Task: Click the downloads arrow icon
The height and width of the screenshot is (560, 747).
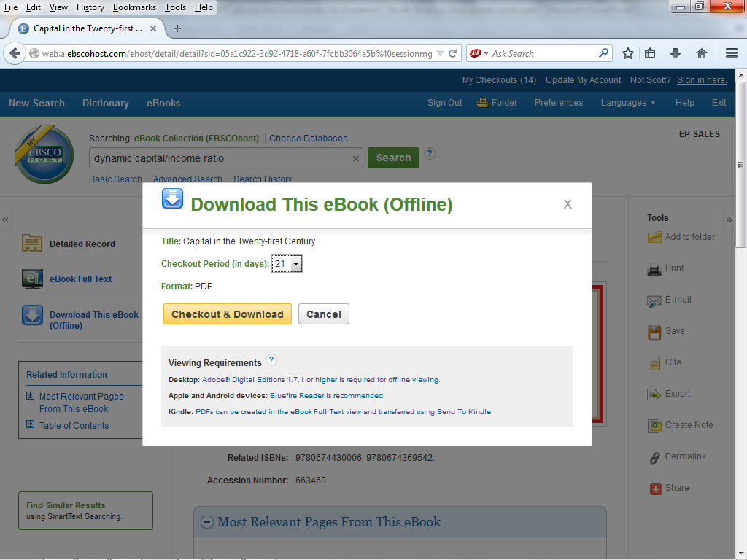Action: pos(676,53)
